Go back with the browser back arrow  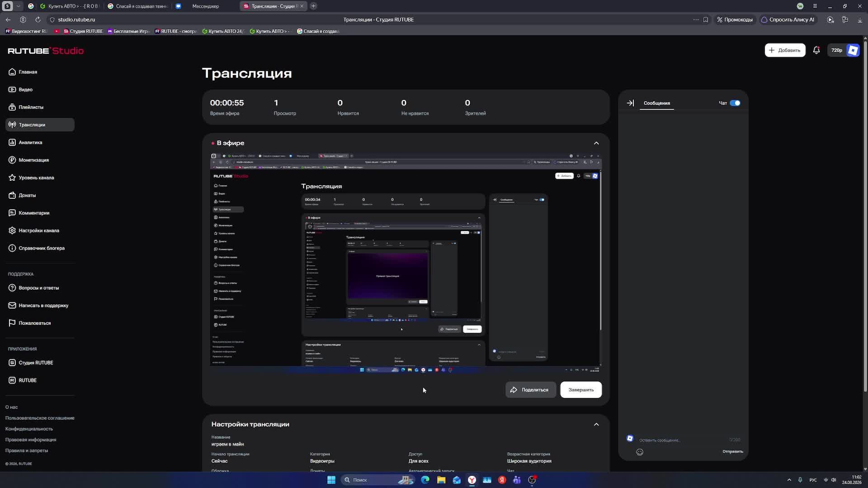tap(8, 19)
